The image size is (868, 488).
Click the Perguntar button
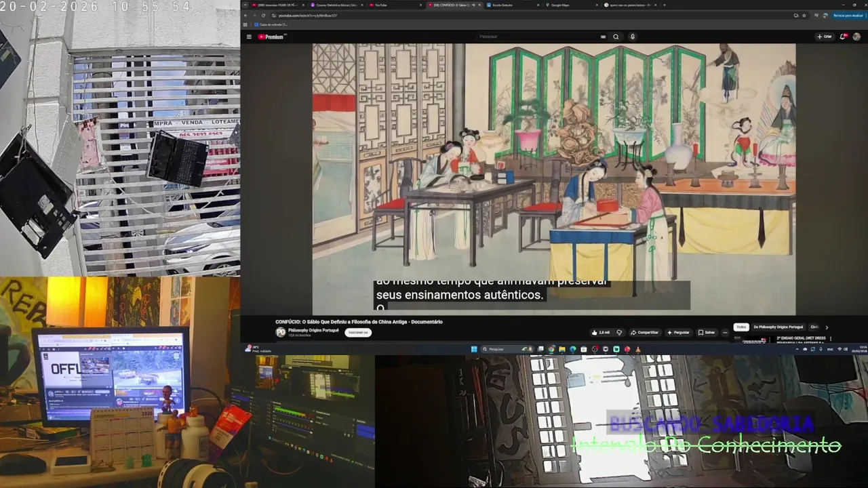[x=678, y=332]
